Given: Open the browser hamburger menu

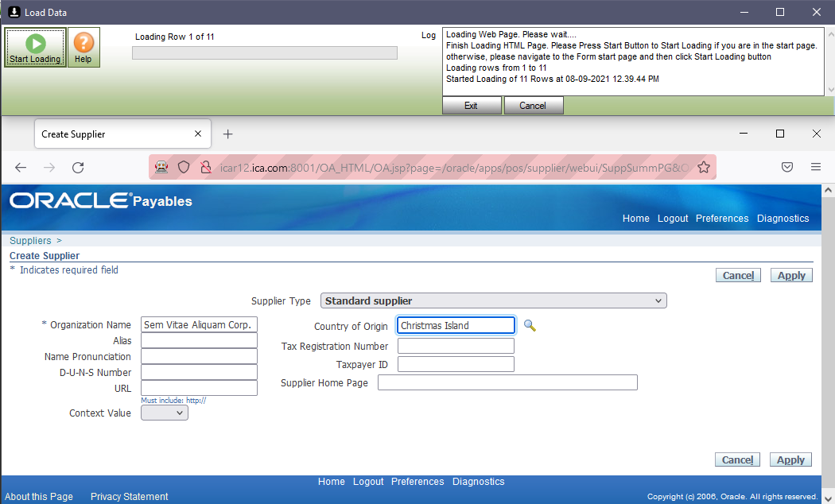Looking at the screenshot, I should click(x=815, y=167).
